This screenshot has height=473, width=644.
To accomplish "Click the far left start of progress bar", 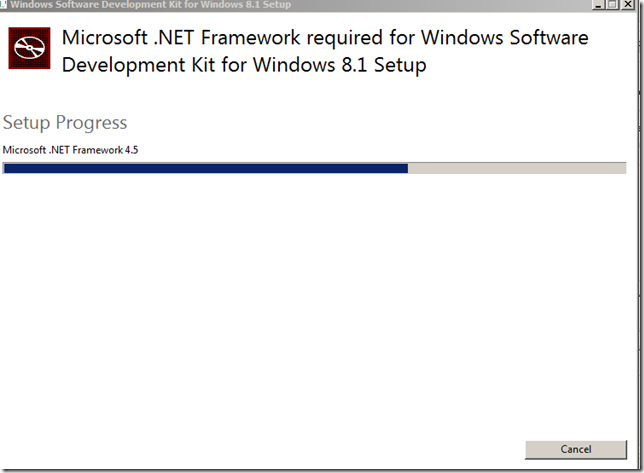I will [x=6, y=168].
